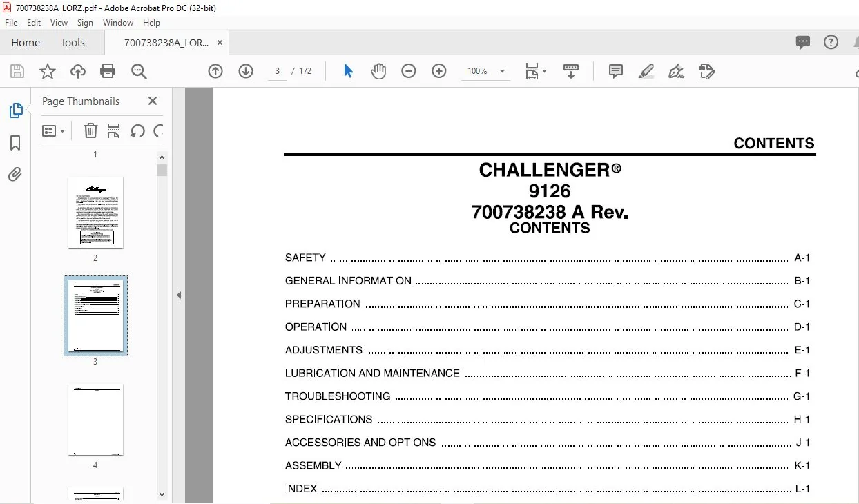Open the Help menu

coord(151,23)
